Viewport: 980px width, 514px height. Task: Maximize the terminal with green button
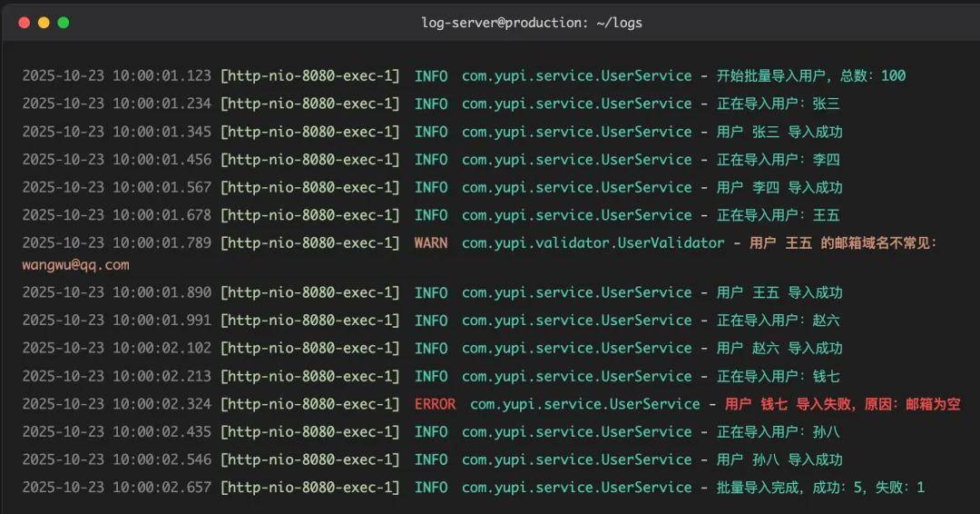point(64,23)
